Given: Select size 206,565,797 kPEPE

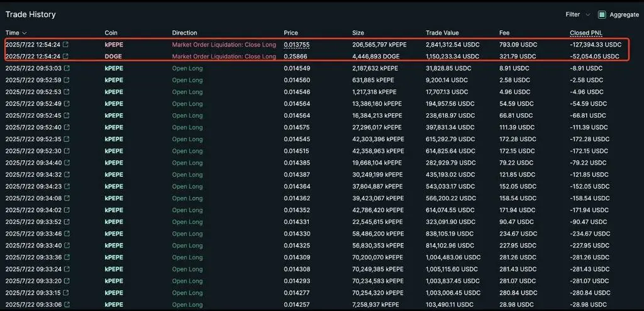Looking at the screenshot, I should pyautogui.click(x=380, y=45).
